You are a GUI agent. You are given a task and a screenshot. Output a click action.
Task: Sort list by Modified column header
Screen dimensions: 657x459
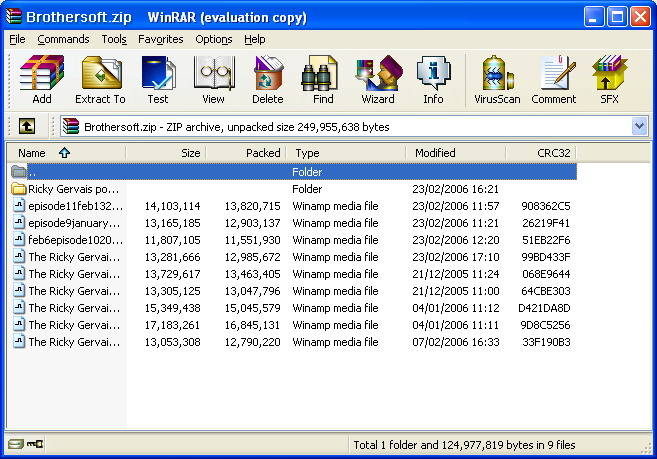[x=435, y=153]
